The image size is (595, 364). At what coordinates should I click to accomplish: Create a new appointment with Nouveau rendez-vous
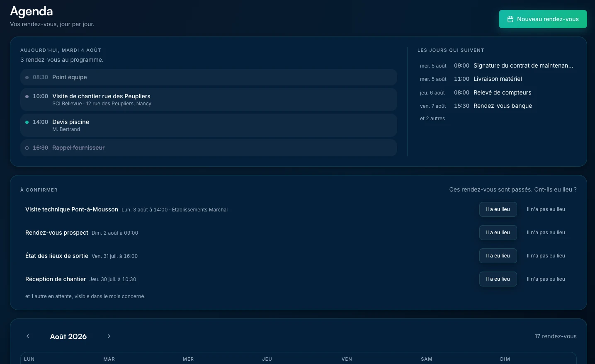coord(543,19)
